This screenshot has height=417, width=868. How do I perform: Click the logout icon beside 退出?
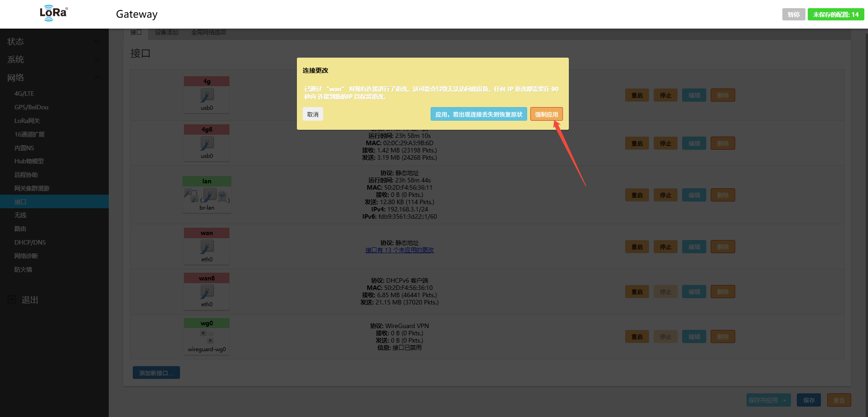[12, 299]
